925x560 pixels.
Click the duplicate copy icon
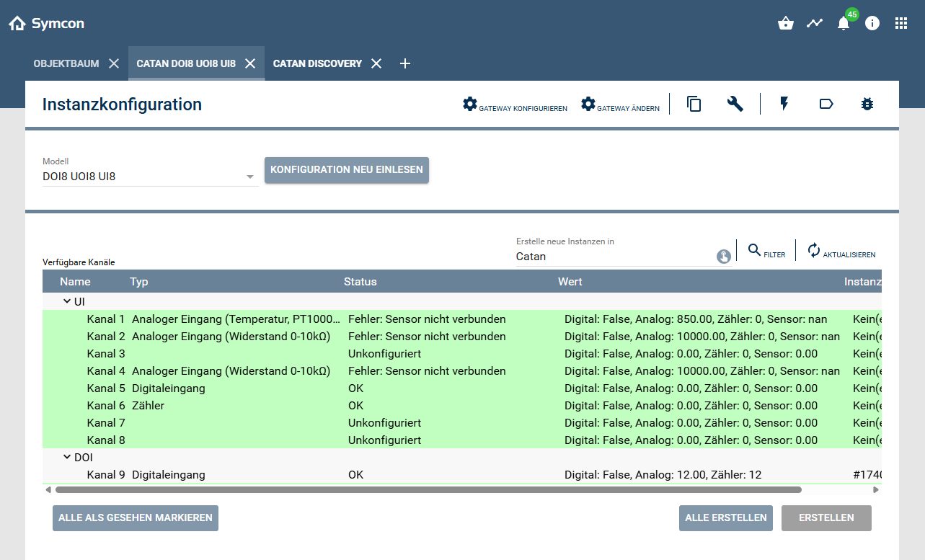[694, 105]
